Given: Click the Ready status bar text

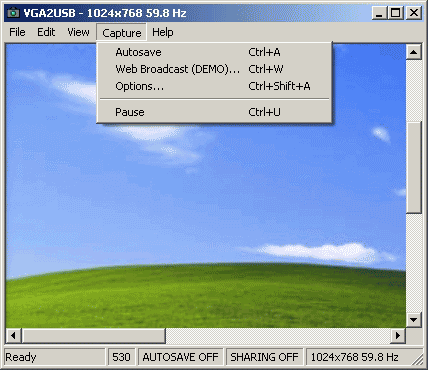Looking at the screenshot, I should pyautogui.click(x=21, y=357).
